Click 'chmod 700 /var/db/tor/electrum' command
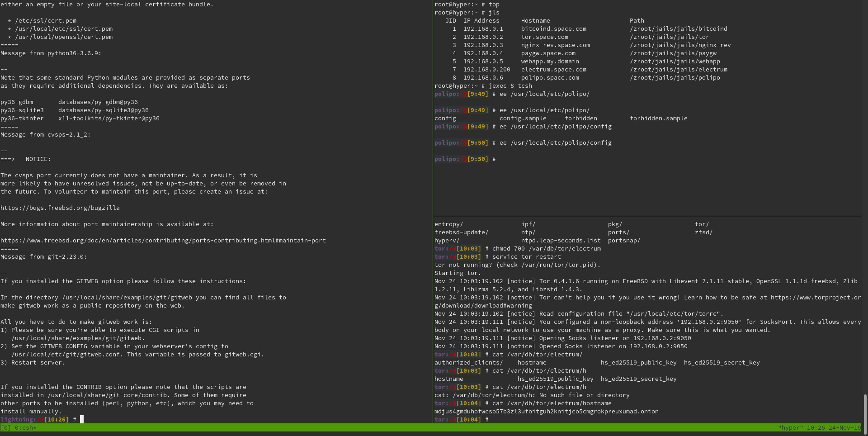 click(x=547, y=249)
